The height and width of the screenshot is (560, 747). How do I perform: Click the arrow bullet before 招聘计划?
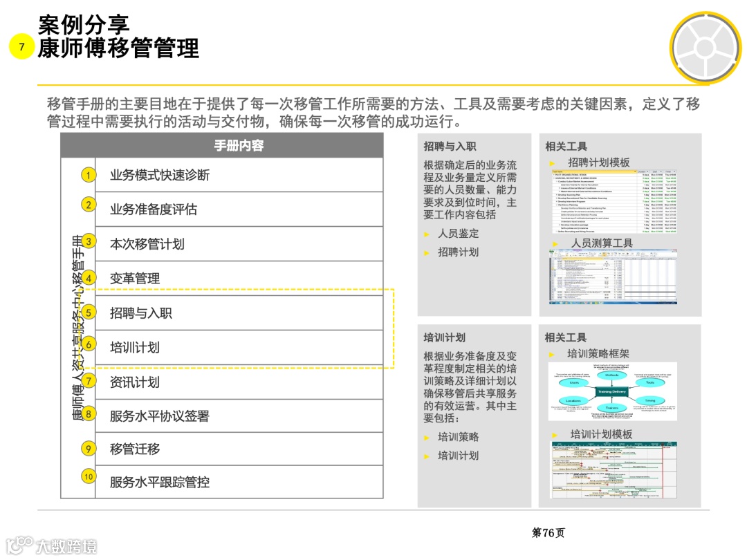427,253
